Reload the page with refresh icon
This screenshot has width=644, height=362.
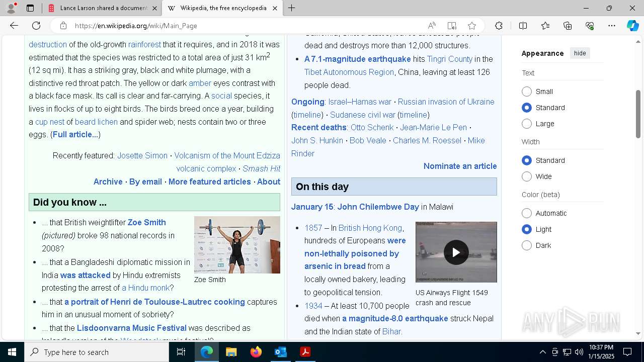click(36, 26)
